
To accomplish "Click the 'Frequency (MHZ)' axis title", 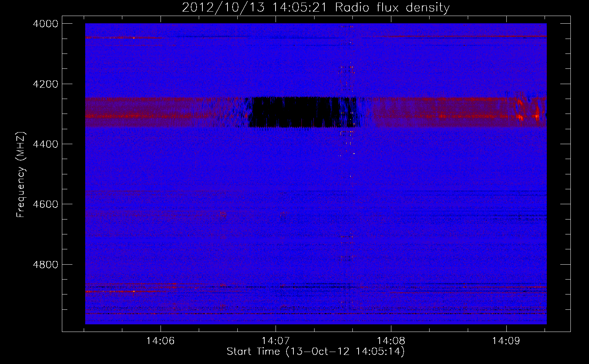I will 21,174.
